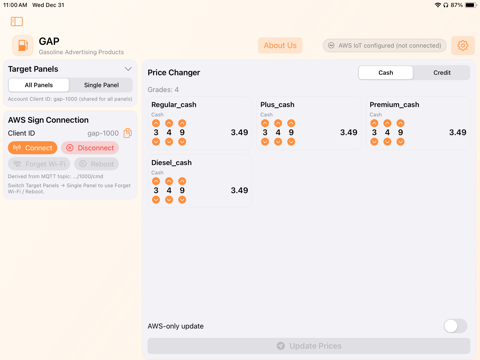Screen dimensions: 480x360
Task: Click the Premium_cash 3.49 price value
Action: tap(458, 132)
